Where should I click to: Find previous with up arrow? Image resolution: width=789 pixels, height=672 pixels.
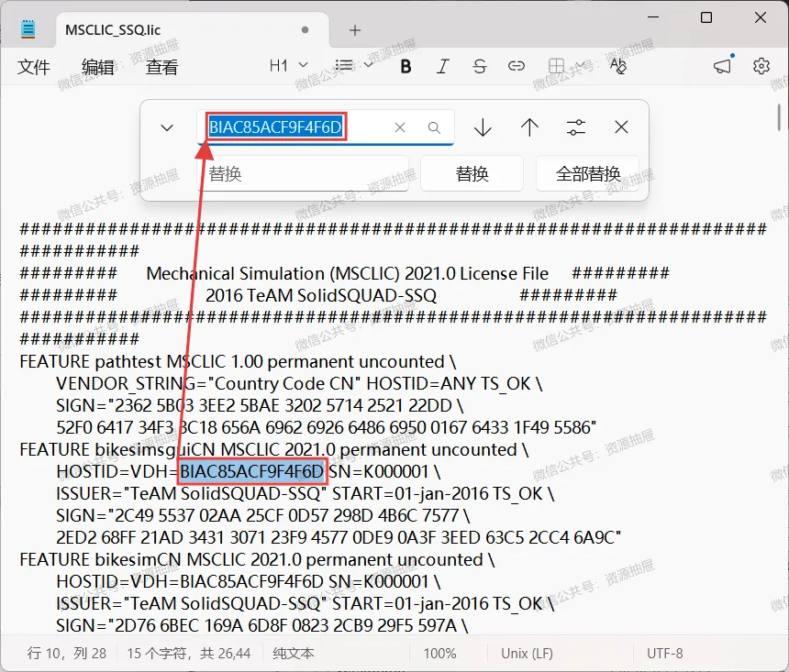coord(529,127)
